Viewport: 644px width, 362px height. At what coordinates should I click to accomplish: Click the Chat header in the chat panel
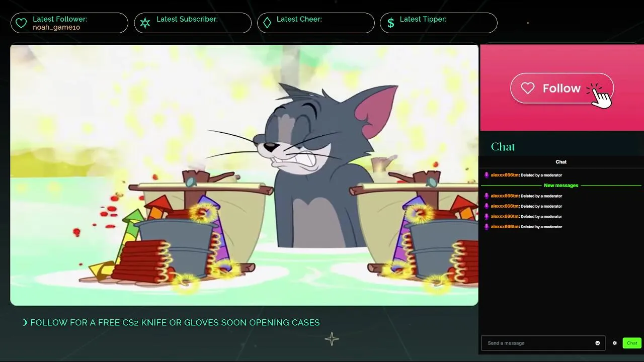coord(561,162)
